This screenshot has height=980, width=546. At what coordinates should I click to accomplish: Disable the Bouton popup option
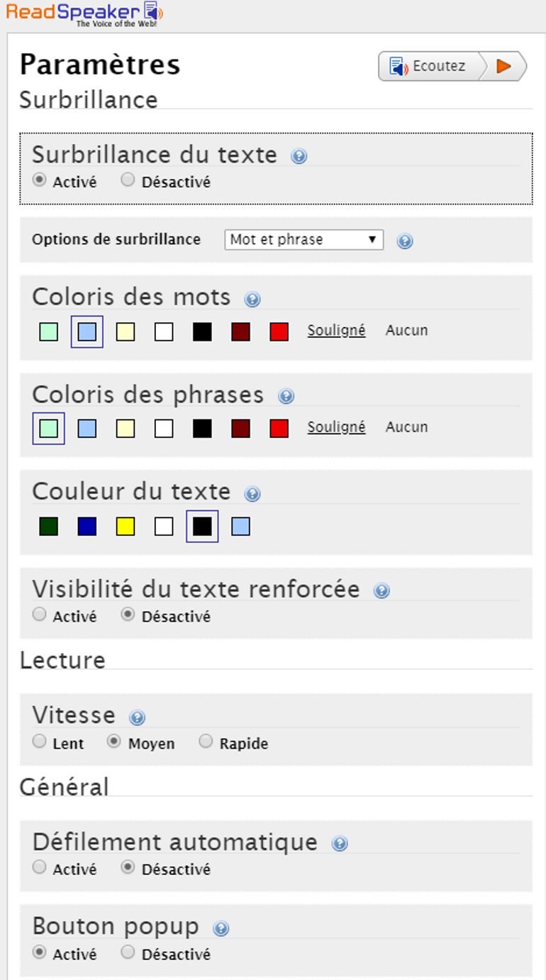pos(128,952)
